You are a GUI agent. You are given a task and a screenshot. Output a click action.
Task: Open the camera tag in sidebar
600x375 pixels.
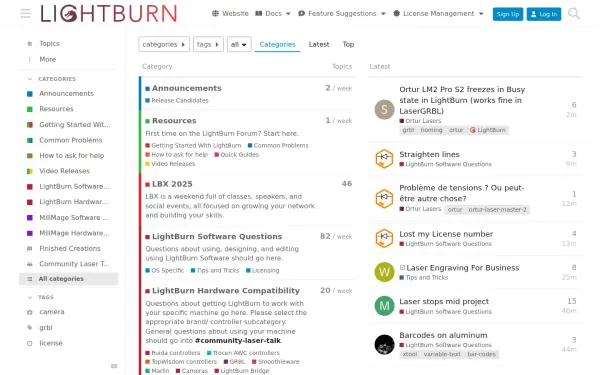(x=52, y=312)
